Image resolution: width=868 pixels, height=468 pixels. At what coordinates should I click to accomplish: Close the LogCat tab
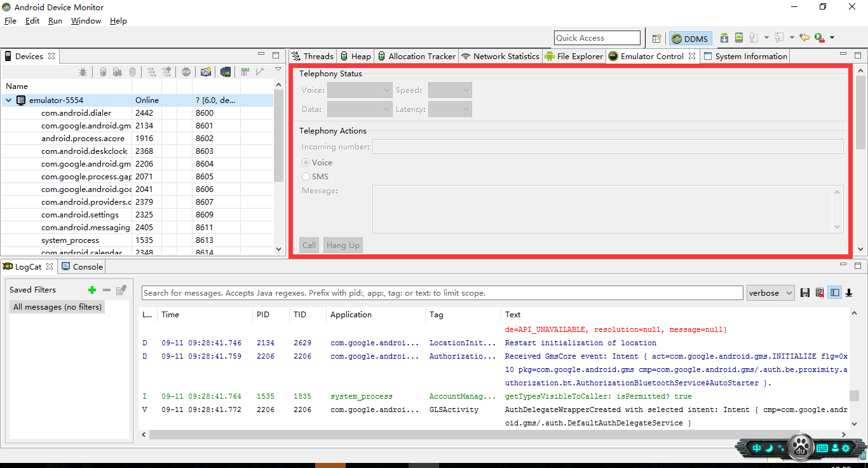pos(50,266)
